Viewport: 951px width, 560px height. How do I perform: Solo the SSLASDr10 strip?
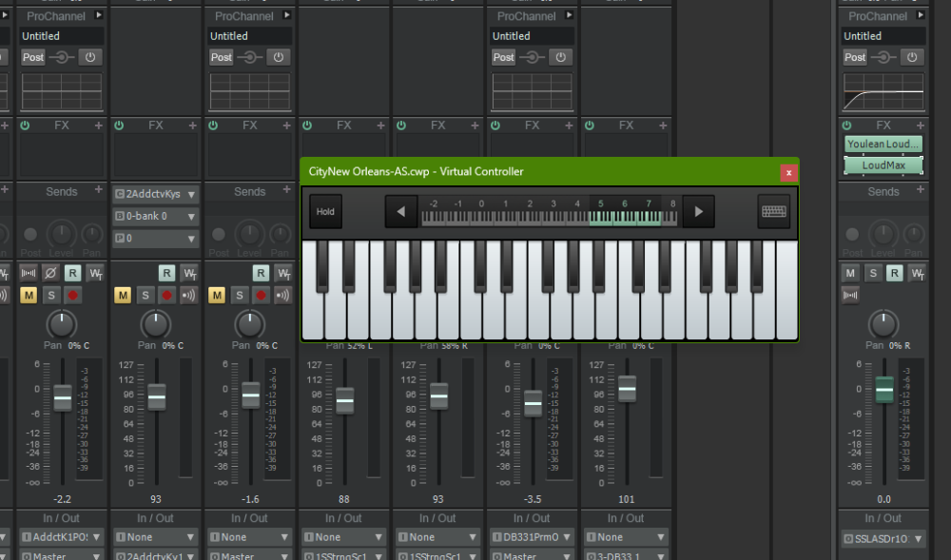pyautogui.click(x=873, y=273)
